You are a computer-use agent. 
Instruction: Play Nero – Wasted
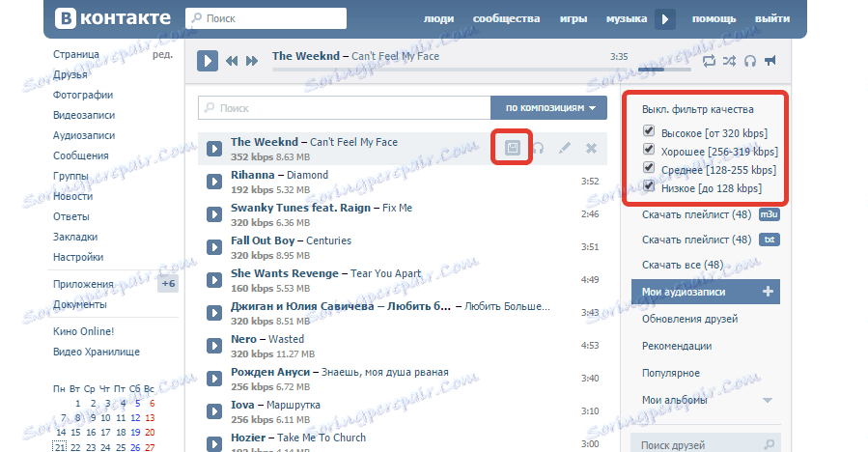[x=214, y=346]
